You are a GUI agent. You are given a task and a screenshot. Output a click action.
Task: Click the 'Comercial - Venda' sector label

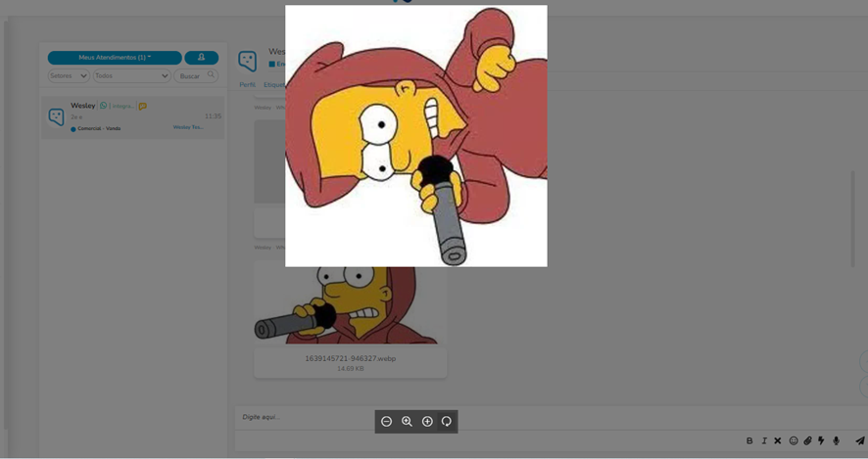(99, 129)
